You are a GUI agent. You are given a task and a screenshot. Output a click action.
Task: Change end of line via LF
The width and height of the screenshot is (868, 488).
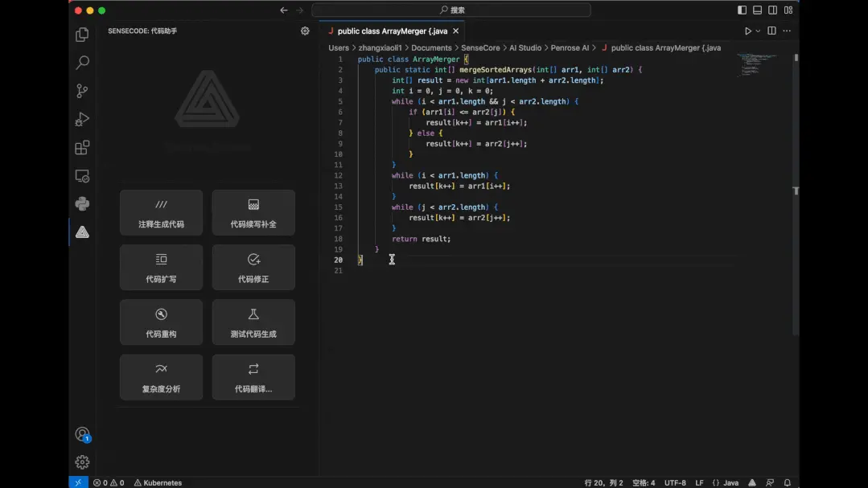(699, 482)
